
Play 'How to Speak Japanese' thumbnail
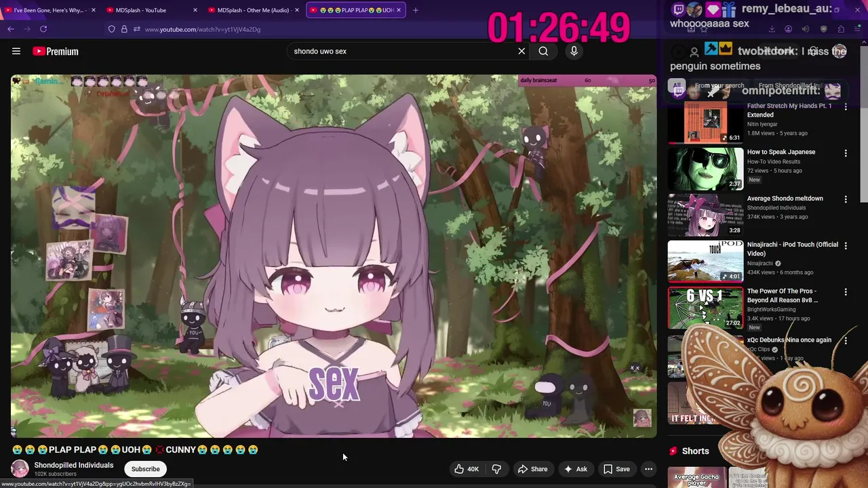[x=705, y=169]
